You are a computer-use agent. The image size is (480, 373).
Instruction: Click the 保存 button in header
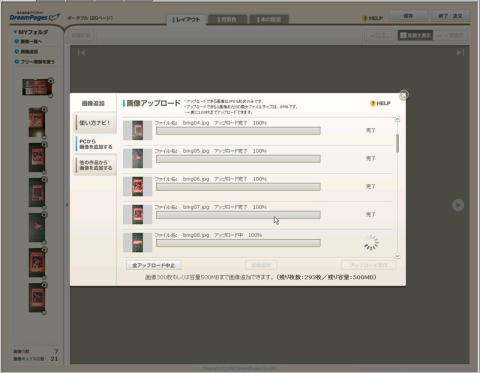click(408, 16)
